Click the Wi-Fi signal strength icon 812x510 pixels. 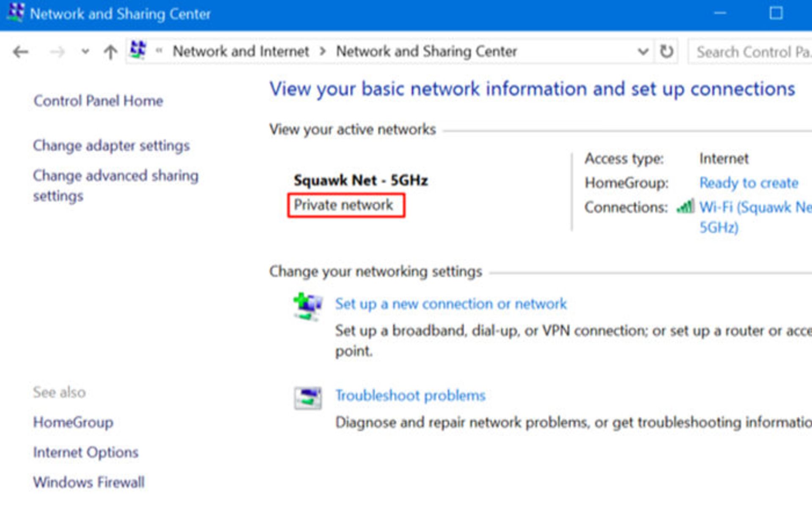[x=685, y=207]
